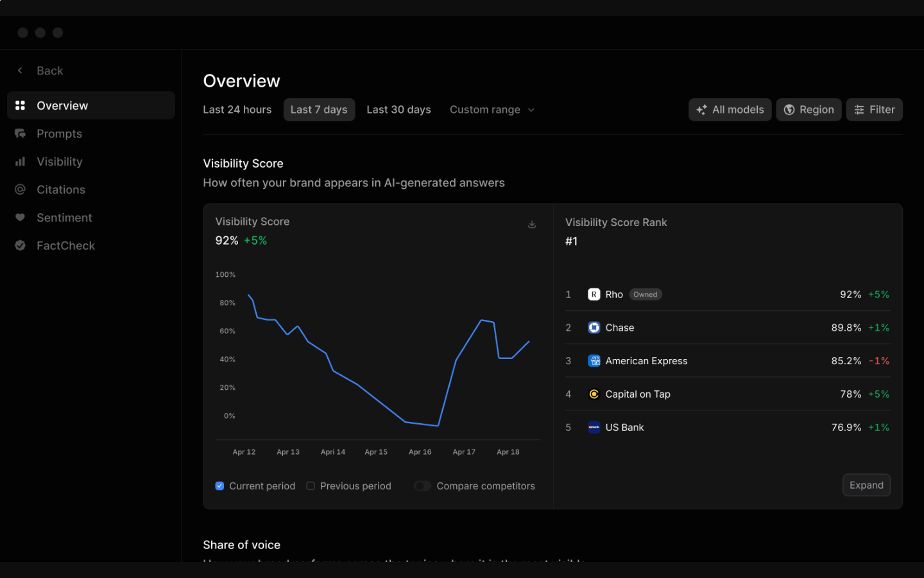
Task: Click the Chase brand logo
Action: click(x=594, y=328)
